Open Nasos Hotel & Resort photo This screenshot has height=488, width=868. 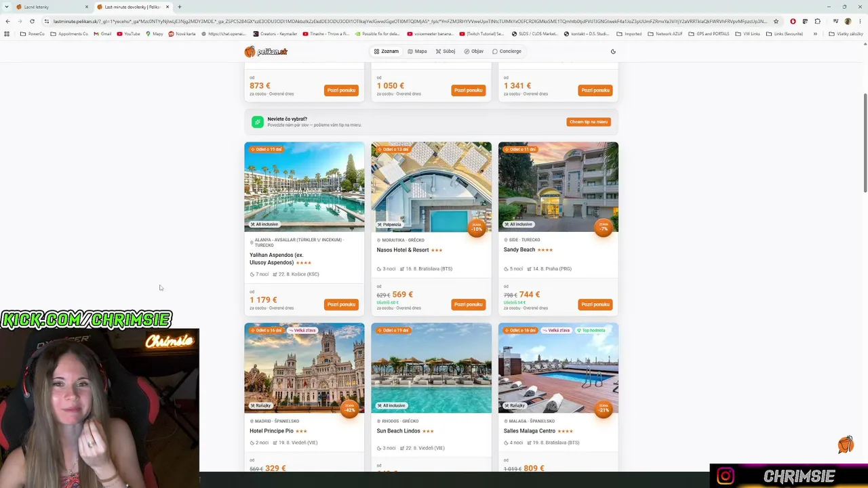(431, 186)
